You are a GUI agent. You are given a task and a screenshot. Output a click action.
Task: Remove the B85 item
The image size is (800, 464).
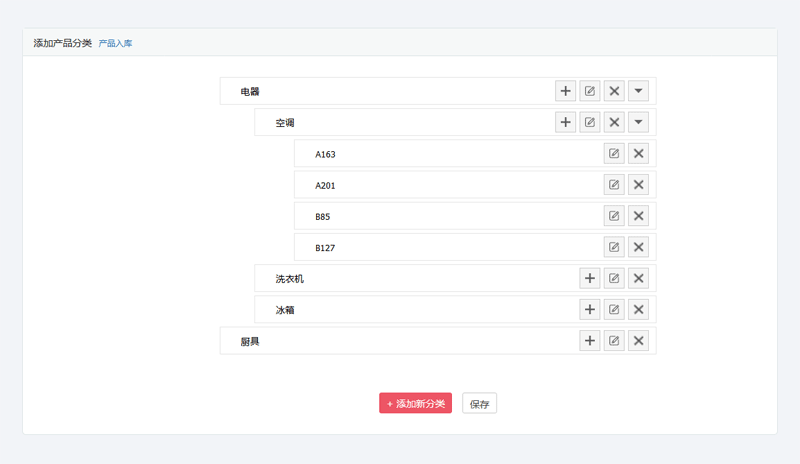pyautogui.click(x=639, y=216)
